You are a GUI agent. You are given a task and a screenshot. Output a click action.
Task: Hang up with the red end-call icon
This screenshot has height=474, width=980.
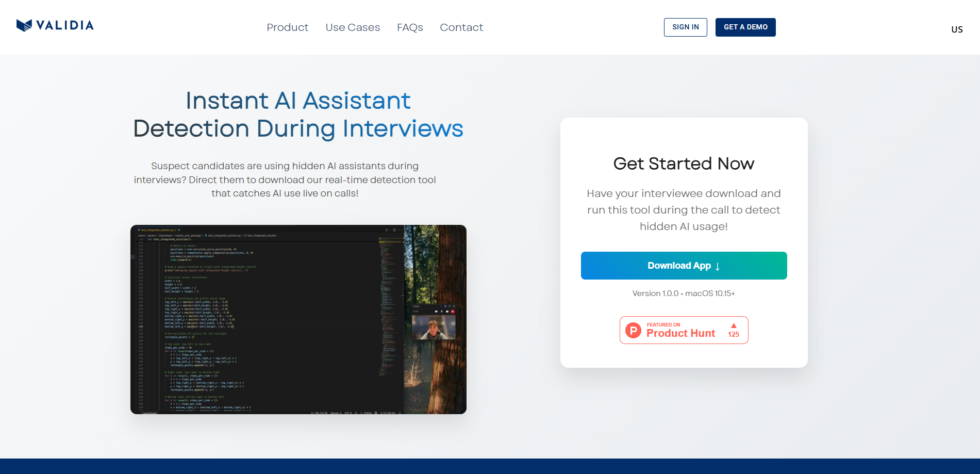(x=453, y=312)
